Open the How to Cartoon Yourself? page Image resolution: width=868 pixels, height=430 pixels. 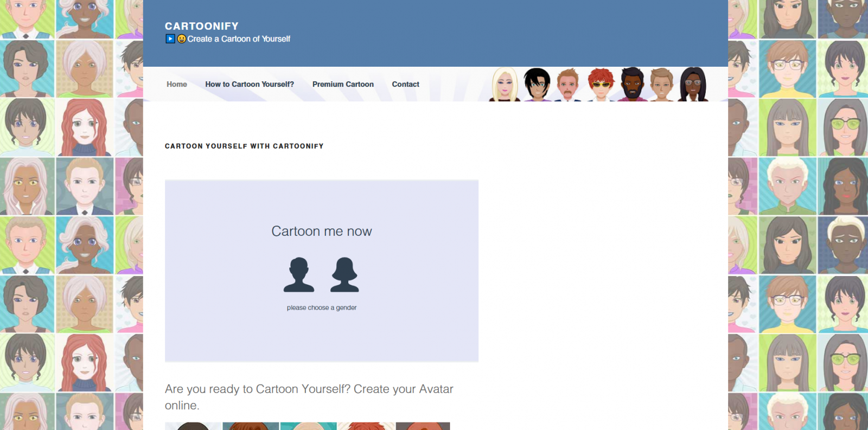click(250, 85)
